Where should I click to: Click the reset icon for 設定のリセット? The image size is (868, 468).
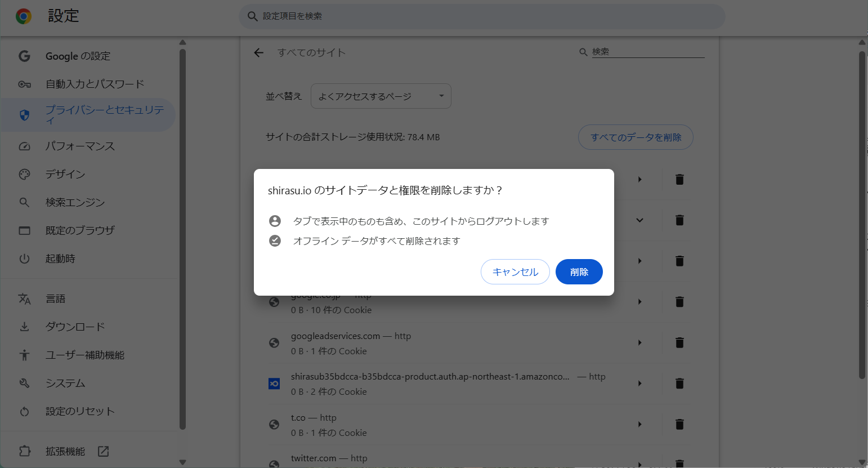[24, 411]
